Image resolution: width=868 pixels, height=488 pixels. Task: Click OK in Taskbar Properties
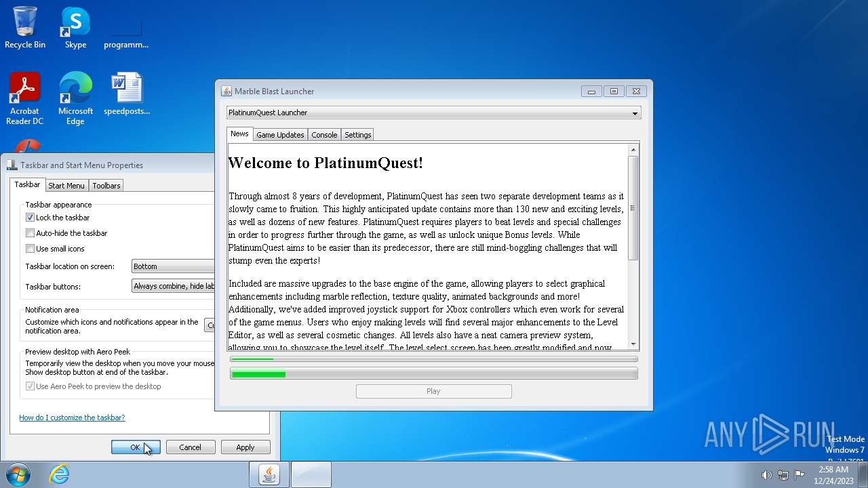pos(136,447)
